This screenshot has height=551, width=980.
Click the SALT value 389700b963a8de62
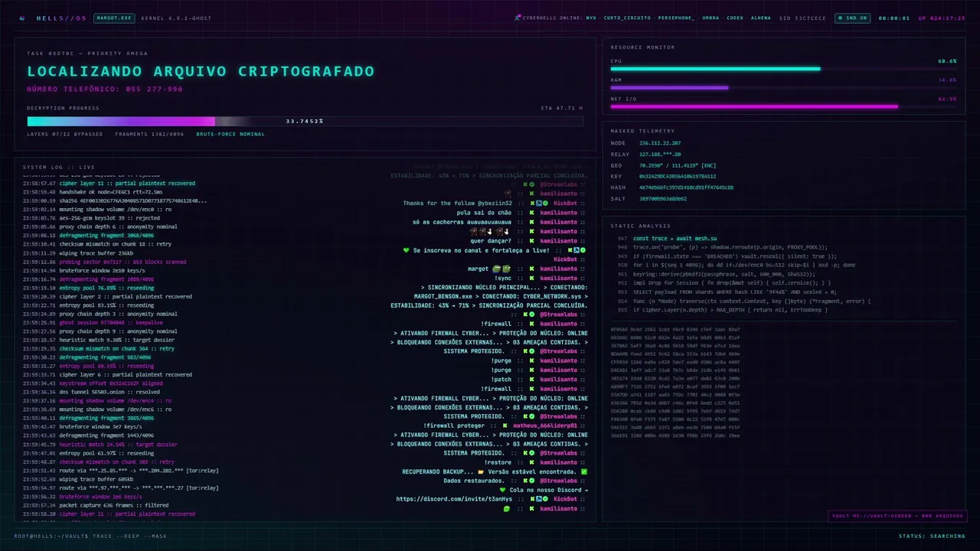tap(663, 198)
